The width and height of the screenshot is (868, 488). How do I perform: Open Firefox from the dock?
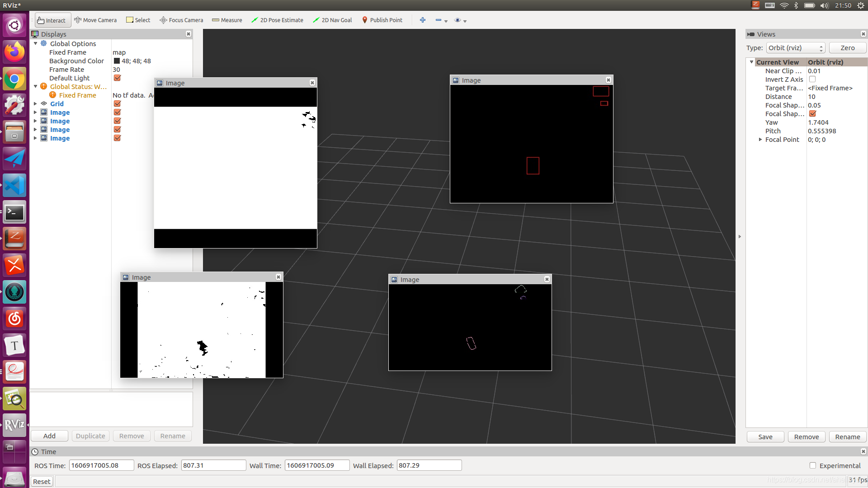(14, 52)
